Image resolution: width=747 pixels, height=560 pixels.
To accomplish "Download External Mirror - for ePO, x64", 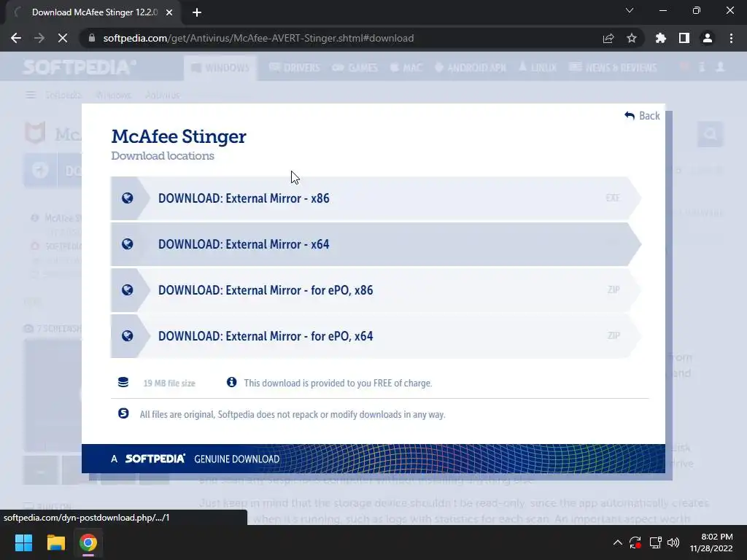I will pyautogui.click(x=376, y=336).
